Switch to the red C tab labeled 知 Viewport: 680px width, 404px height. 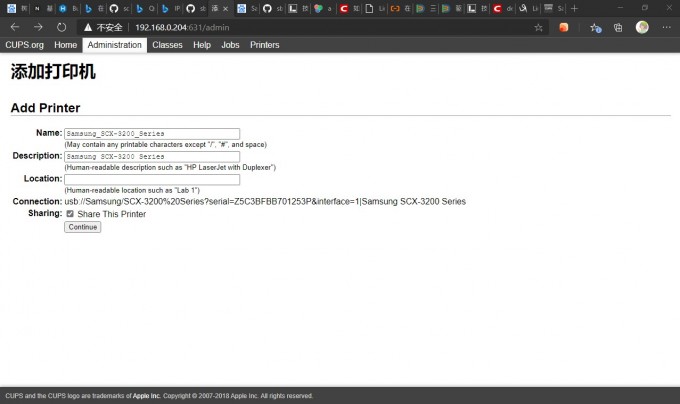click(x=350, y=9)
